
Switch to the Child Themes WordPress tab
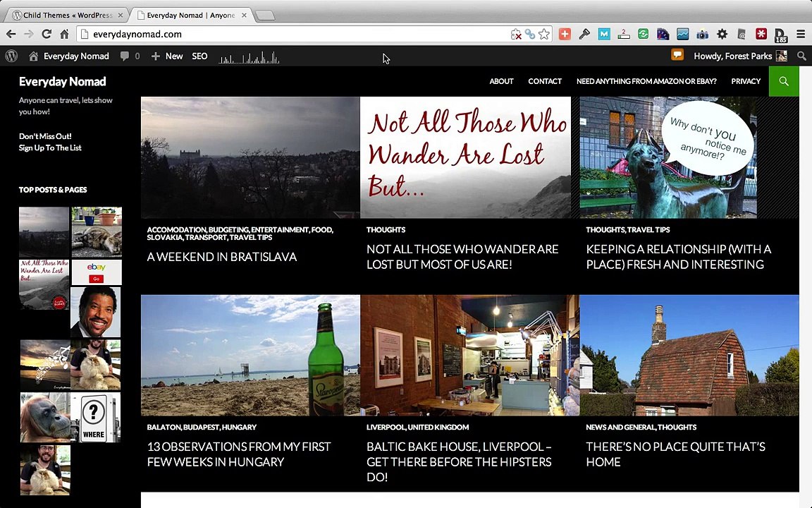point(68,15)
